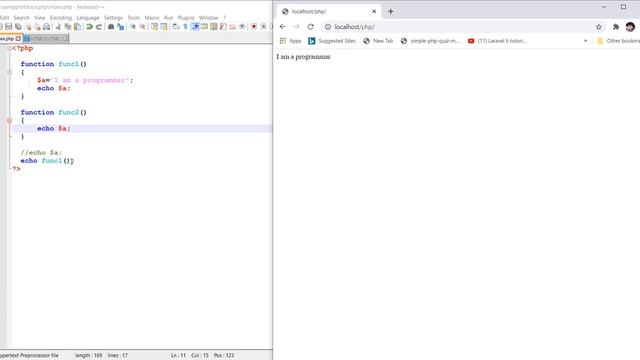This screenshot has width=640, height=360.
Task: Open the Settings menu
Action: 113,18
